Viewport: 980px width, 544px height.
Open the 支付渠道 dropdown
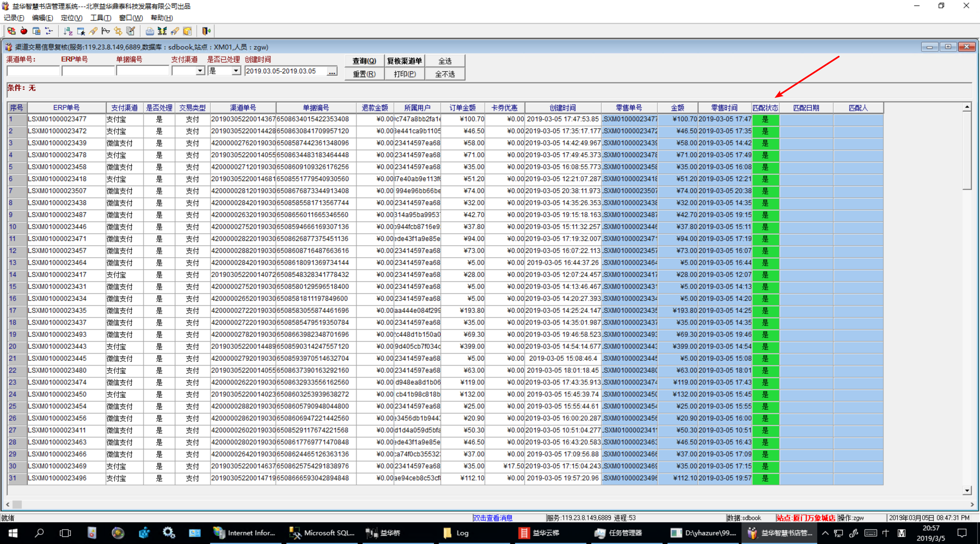tap(200, 71)
